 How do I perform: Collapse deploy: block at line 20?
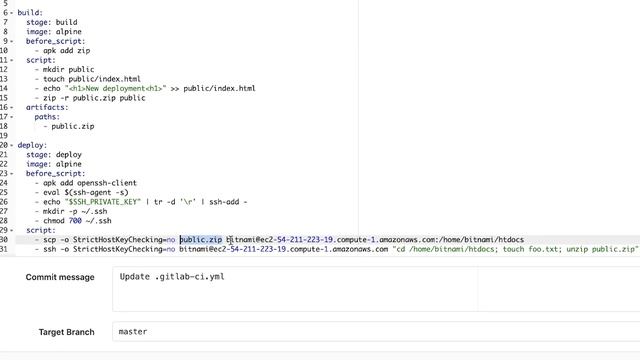(11, 145)
